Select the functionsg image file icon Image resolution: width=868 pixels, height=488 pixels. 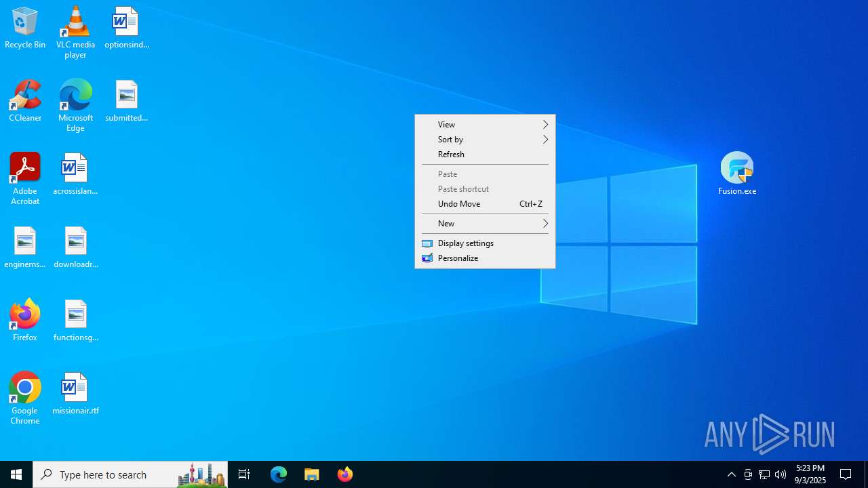[x=75, y=321]
